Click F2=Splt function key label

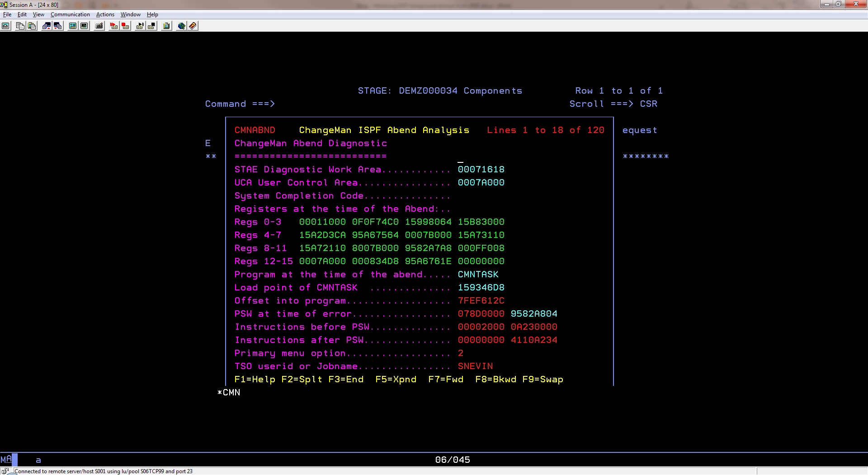click(x=302, y=380)
